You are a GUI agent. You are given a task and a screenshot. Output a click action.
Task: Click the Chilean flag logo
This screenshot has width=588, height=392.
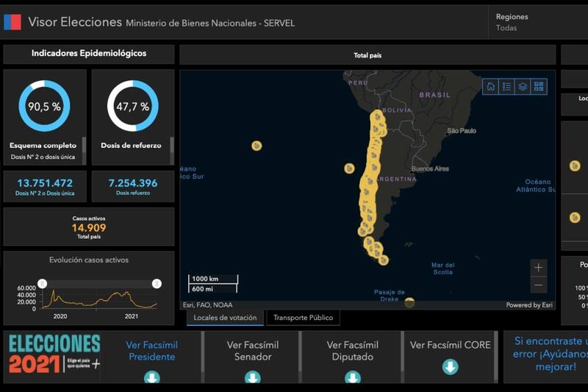[12, 22]
